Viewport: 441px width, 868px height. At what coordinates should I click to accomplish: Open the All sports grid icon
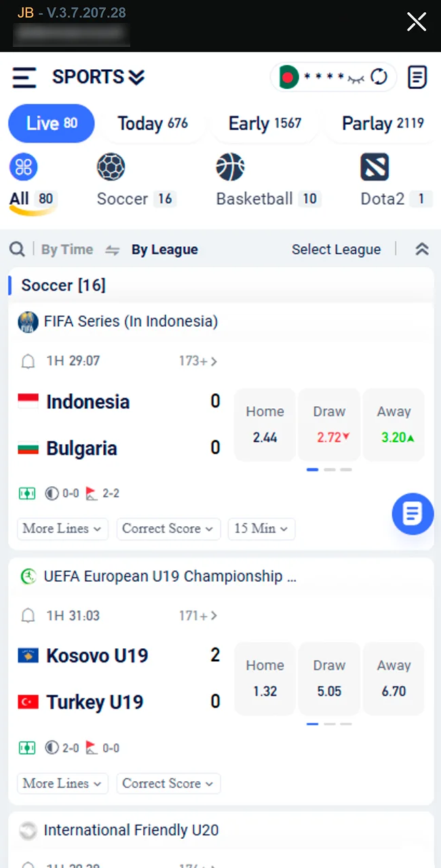[x=24, y=167]
